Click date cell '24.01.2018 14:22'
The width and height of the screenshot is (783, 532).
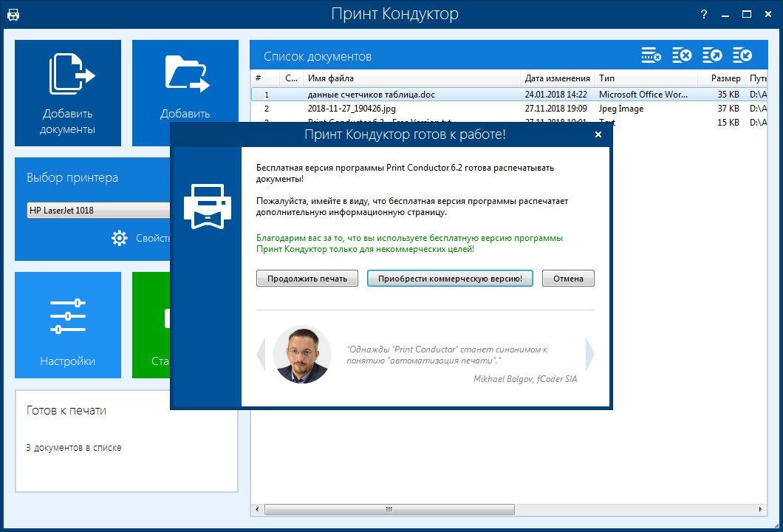555,95
